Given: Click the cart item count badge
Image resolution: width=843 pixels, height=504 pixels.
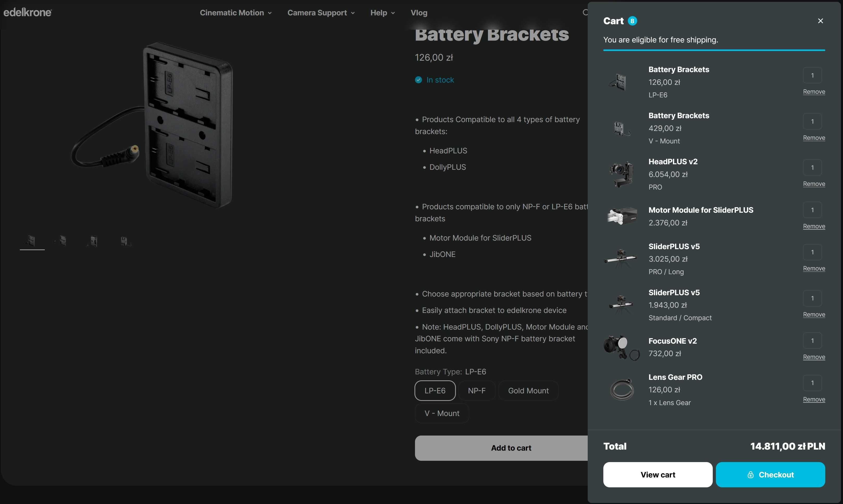Looking at the screenshot, I should 632,21.
